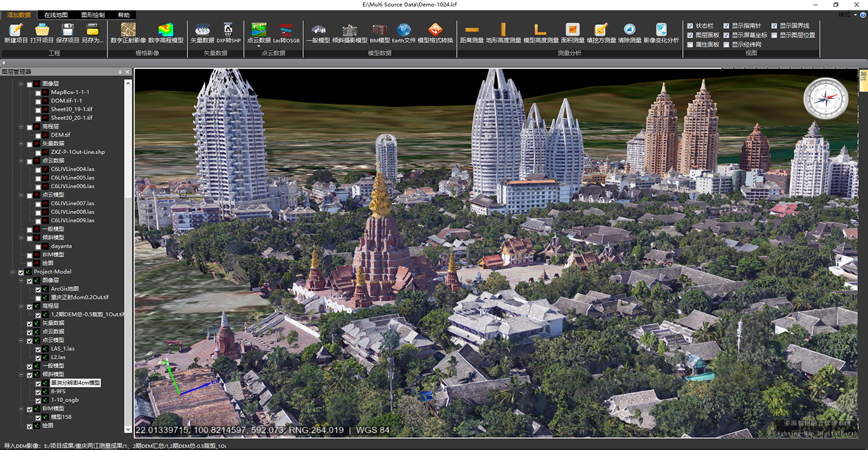Uncheck the 显示指南针 checkbox
Image resolution: width=868 pixels, height=450 pixels.
[x=726, y=26]
